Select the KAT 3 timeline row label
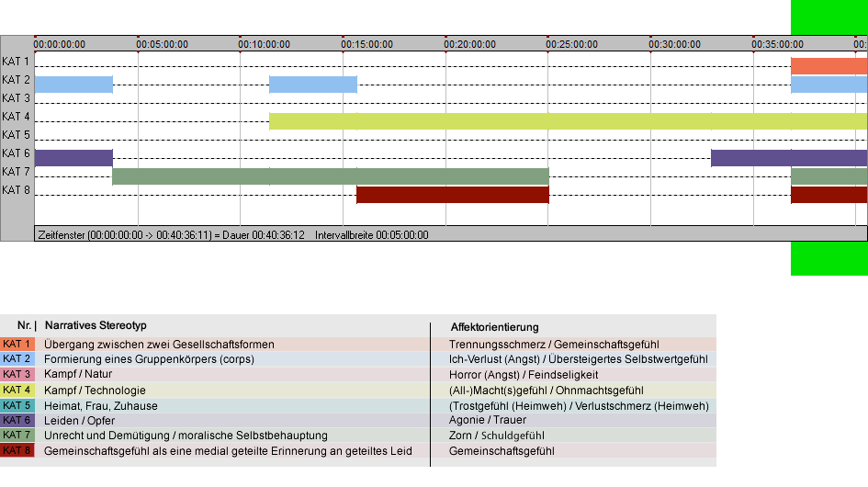The image size is (868, 487). [16, 98]
